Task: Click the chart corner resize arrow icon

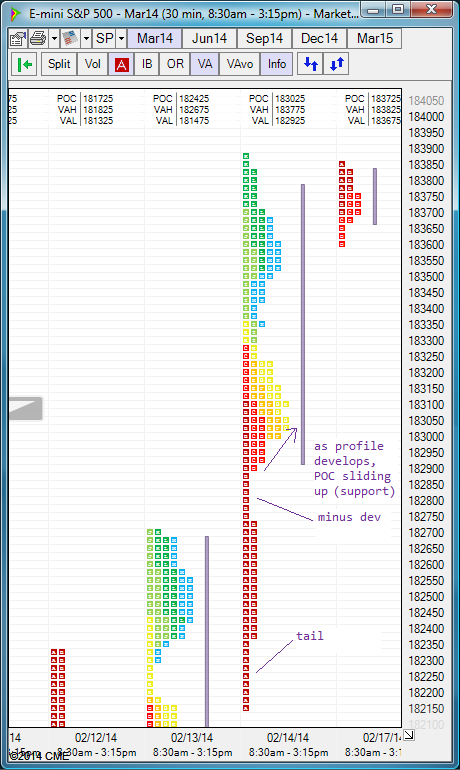Action: point(408,735)
